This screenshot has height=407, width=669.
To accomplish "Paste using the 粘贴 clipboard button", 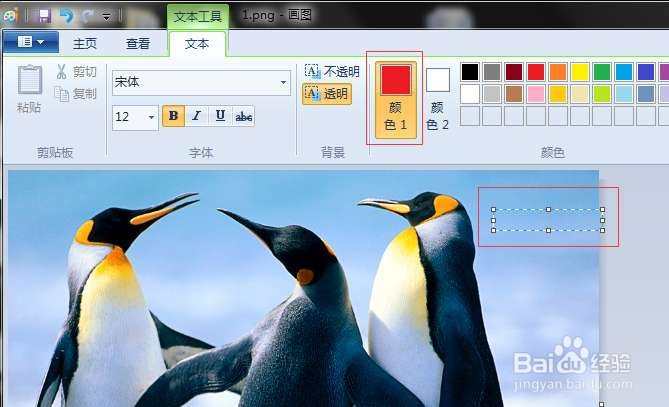I will tap(29, 90).
